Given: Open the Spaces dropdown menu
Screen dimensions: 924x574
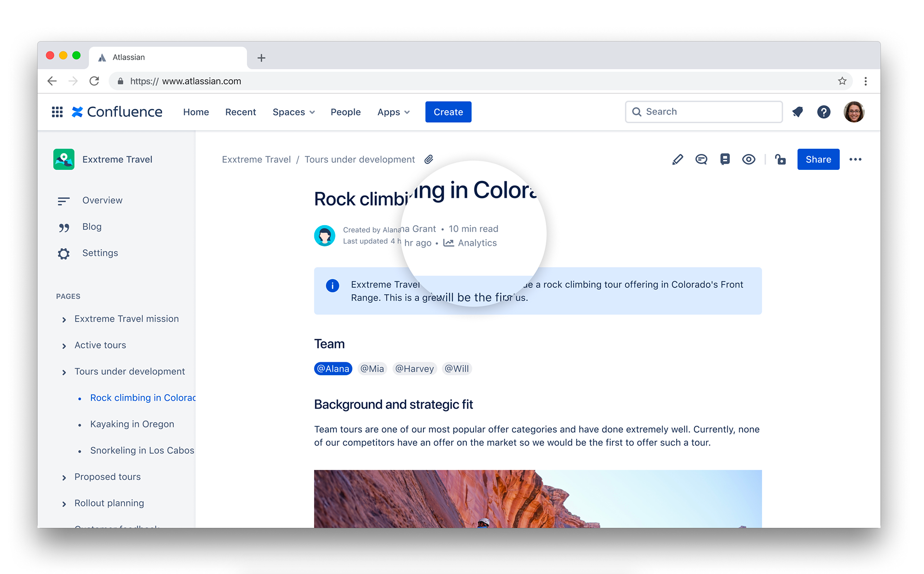Looking at the screenshot, I should [294, 112].
